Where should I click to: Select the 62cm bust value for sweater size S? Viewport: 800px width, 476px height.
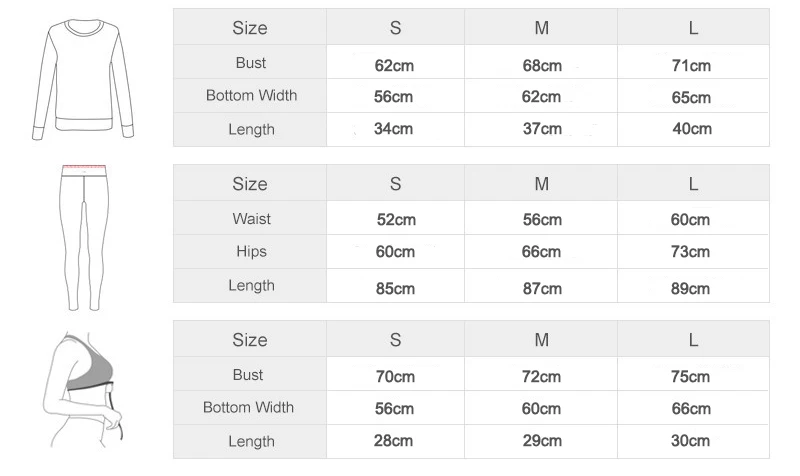[x=395, y=66]
